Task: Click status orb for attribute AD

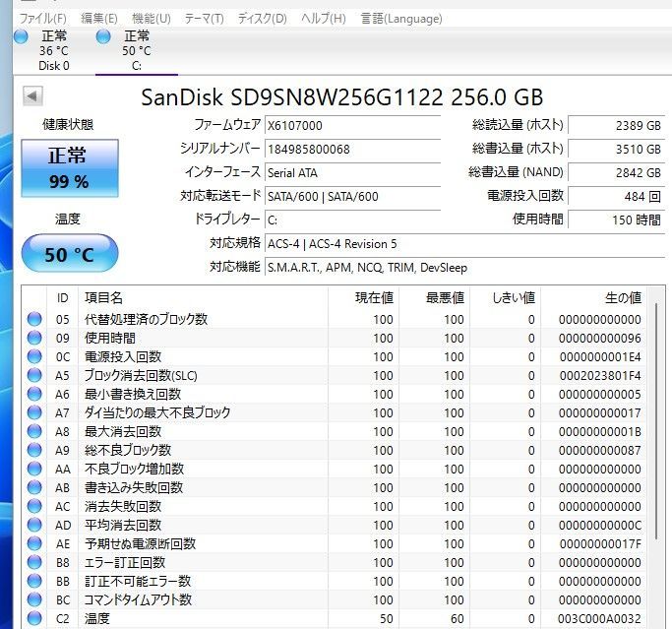Action: [x=34, y=525]
